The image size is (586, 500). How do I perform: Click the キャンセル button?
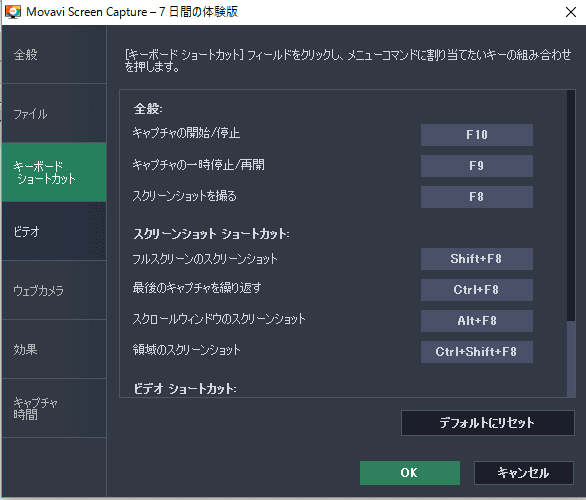(524, 473)
